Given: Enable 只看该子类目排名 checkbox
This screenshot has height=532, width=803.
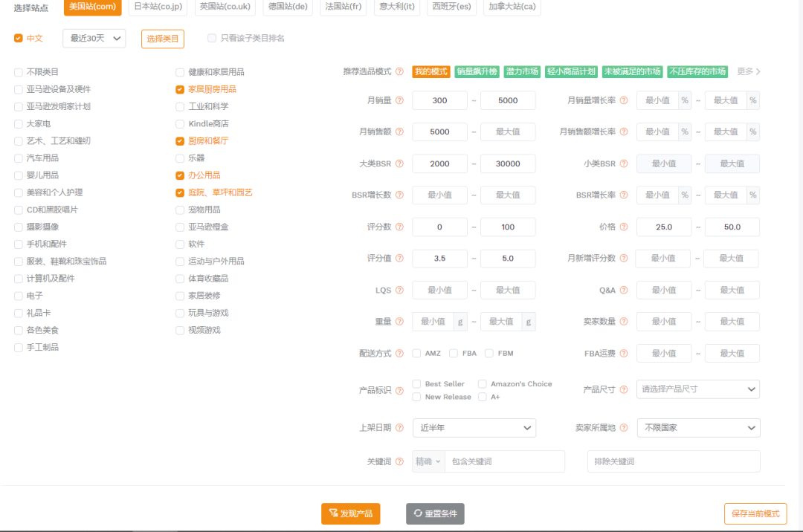Looking at the screenshot, I should point(211,39).
